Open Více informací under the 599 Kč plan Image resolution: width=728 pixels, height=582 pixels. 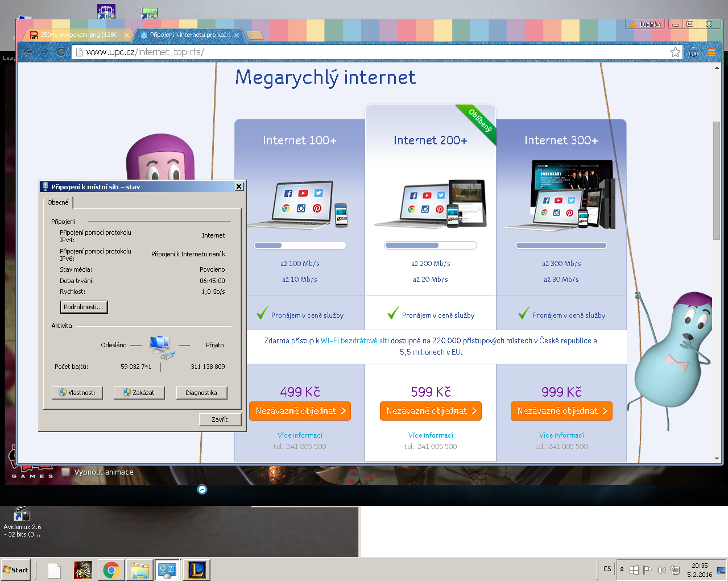[431, 435]
